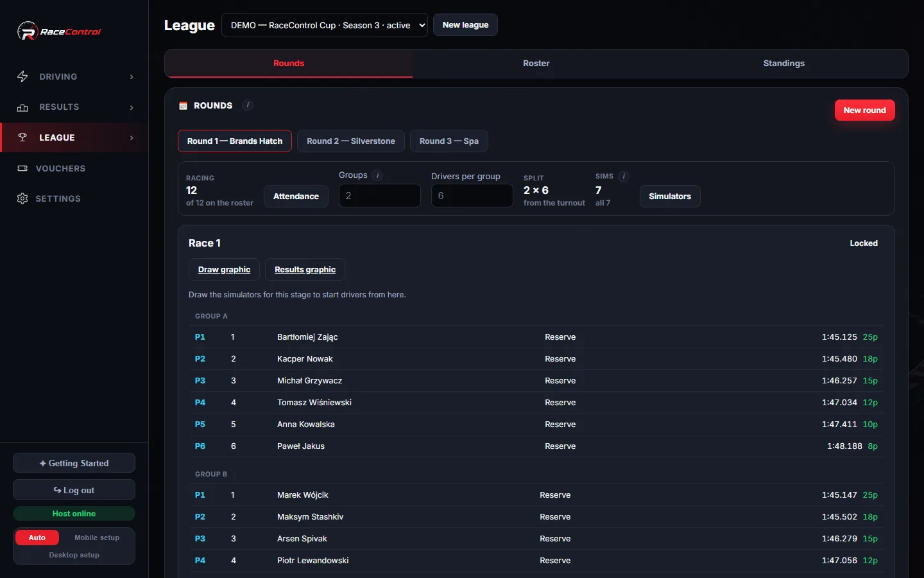
Task: Open the Attendance button
Action: pos(296,197)
